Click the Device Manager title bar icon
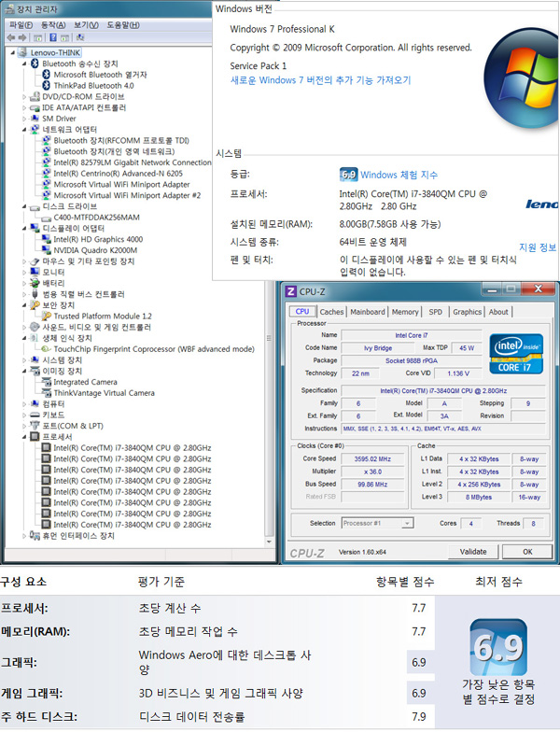The image size is (560, 732). coord(9,9)
